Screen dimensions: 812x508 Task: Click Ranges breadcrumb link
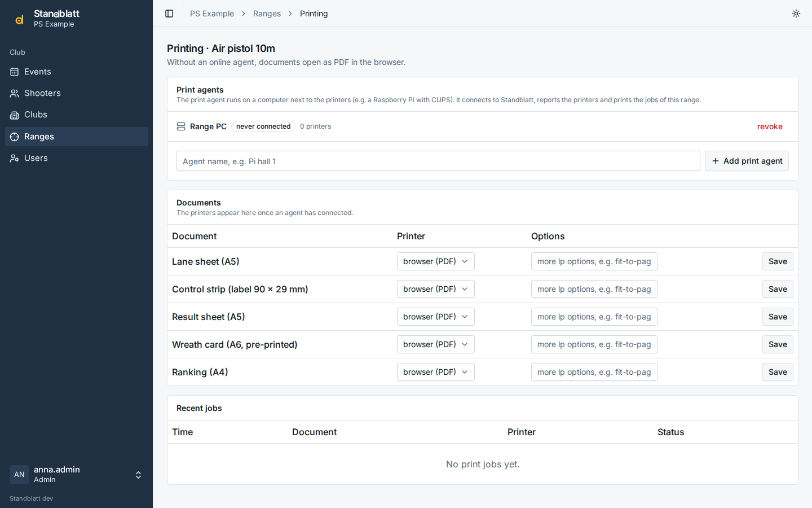pos(267,14)
